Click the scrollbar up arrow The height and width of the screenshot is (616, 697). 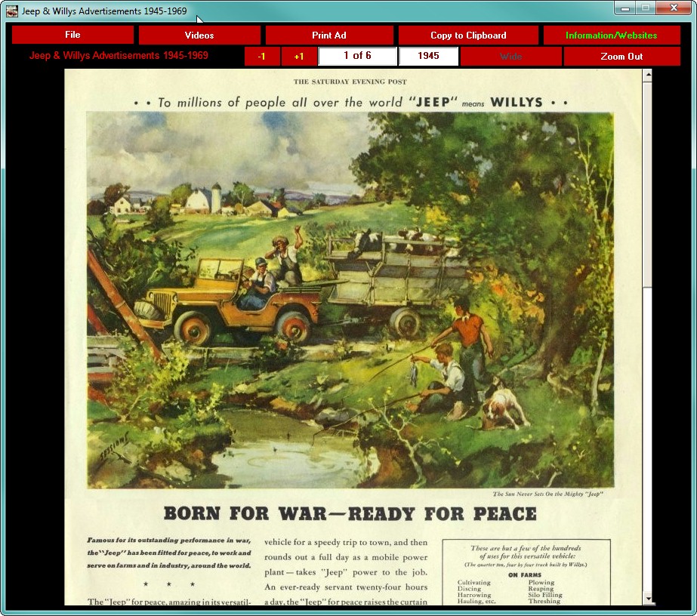point(648,75)
